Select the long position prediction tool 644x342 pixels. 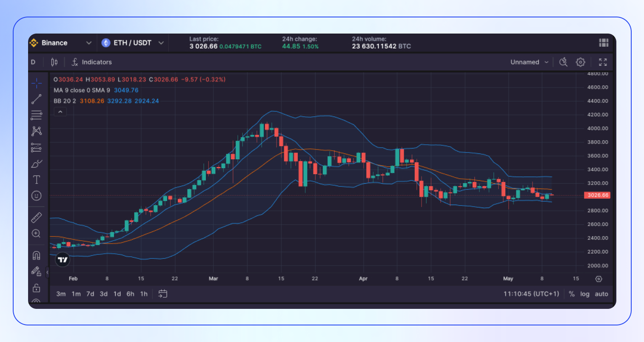click(x=37, y=147)
